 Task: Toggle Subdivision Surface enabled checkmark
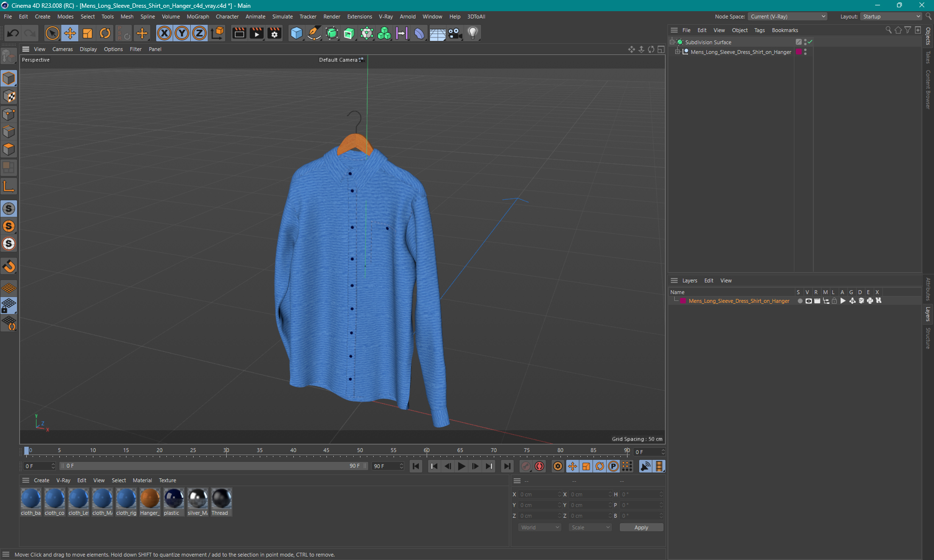(x=810, y=42)
